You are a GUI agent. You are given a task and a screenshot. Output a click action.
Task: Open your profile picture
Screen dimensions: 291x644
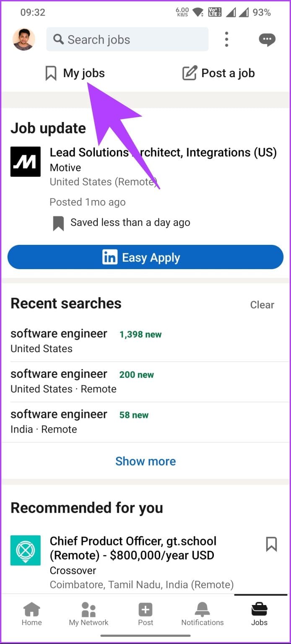pos(23,39)
